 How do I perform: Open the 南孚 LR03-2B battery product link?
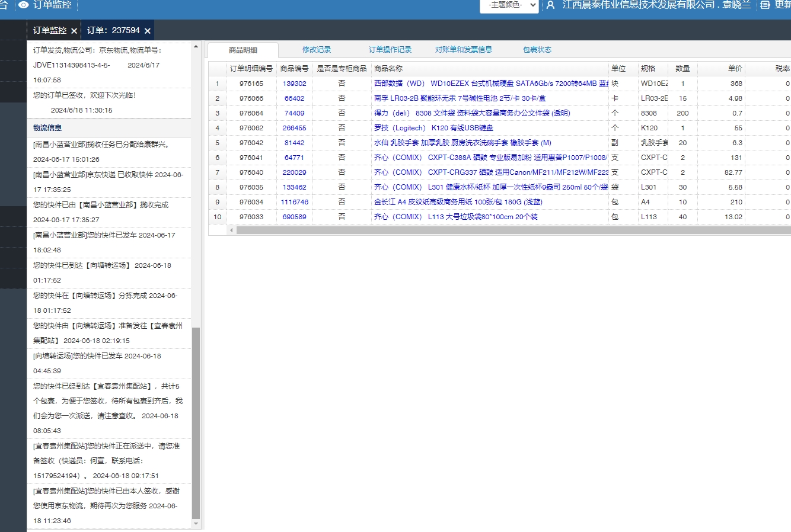(x=460, y=98)
